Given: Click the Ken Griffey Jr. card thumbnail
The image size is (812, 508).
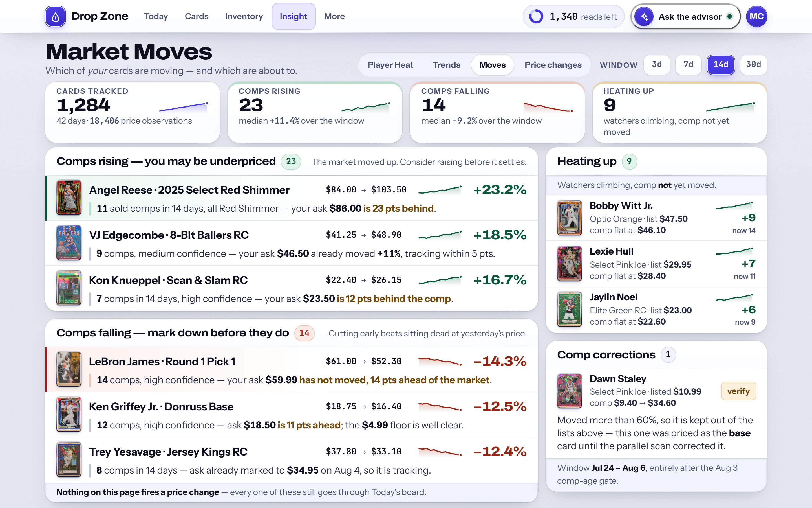Looking at the screenshot, I should coord(69,414).
